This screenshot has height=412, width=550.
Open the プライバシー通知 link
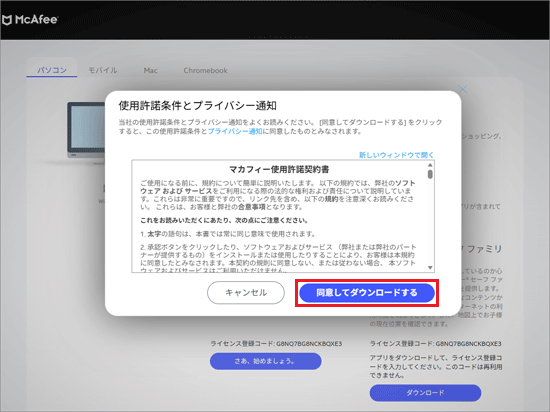235,131
